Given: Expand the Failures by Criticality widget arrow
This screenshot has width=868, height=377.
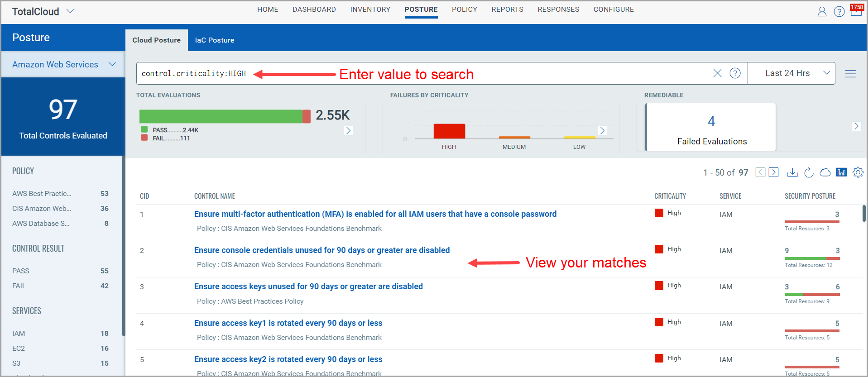Looking at the screenshot, I should click(602, 131).
